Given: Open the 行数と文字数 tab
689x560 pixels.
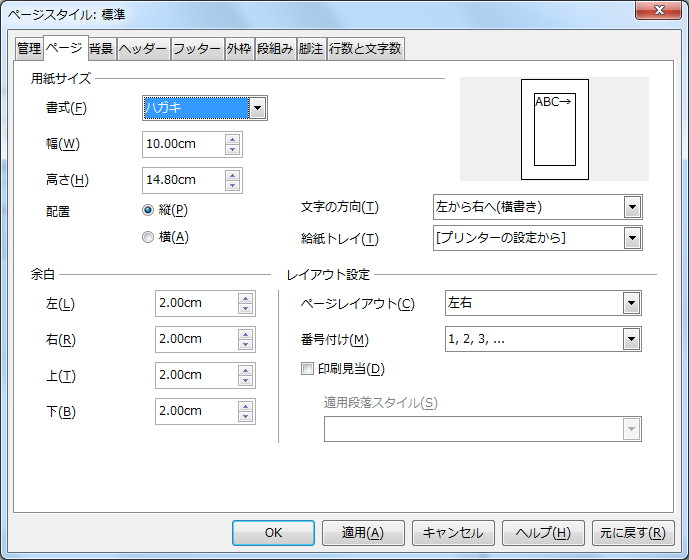Looking at the screenshot, I should [366, 48].
